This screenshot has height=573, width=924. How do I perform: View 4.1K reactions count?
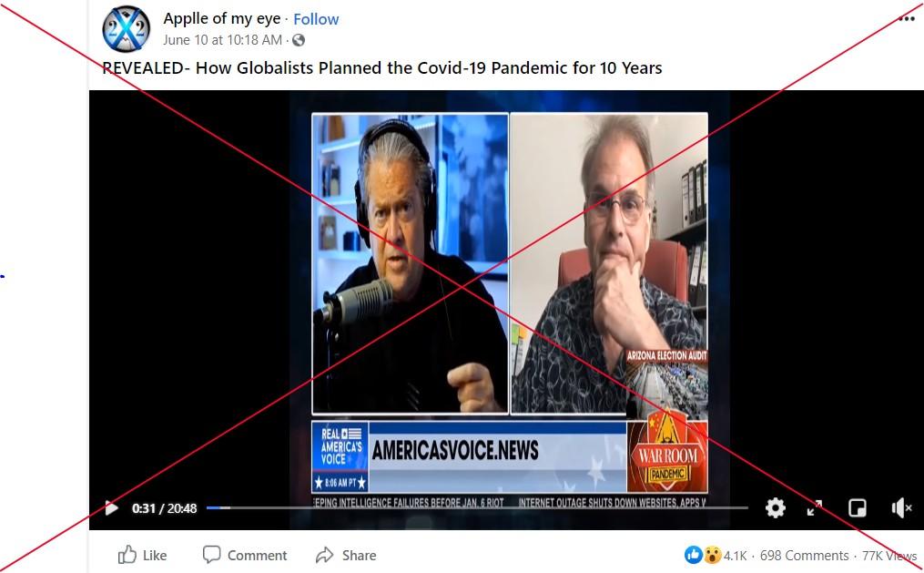[x=735, y=556]
